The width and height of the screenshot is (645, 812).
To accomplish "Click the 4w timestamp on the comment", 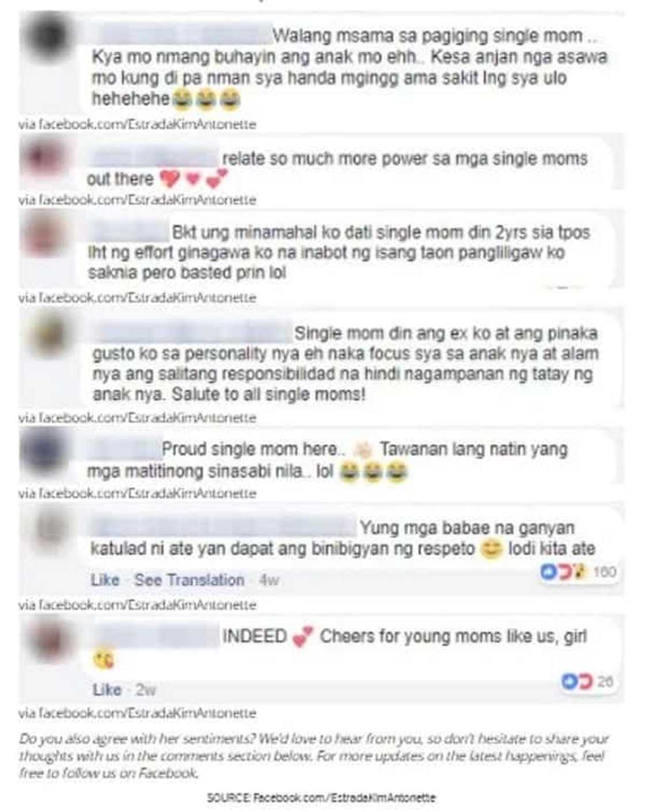I will click(269, 580).
